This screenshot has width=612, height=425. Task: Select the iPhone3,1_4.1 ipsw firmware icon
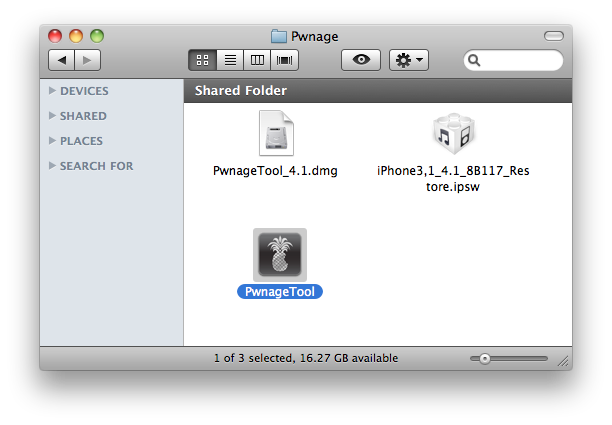[454, 133]
